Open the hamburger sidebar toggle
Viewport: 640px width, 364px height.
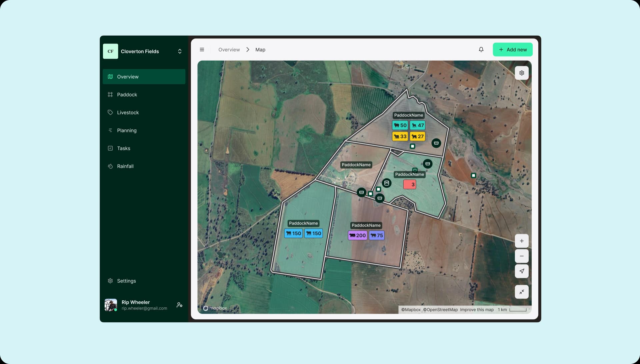click(x=202, y=50)
